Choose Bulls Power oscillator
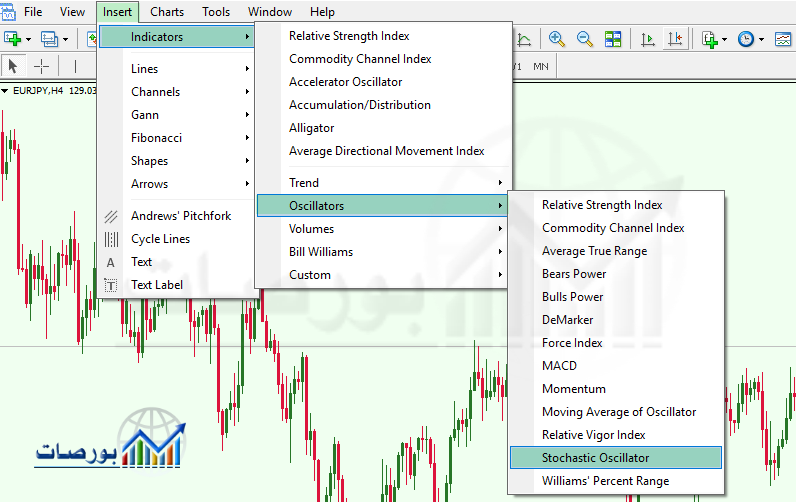The height and width of the screenshot is (502, 796). [616, 297]
